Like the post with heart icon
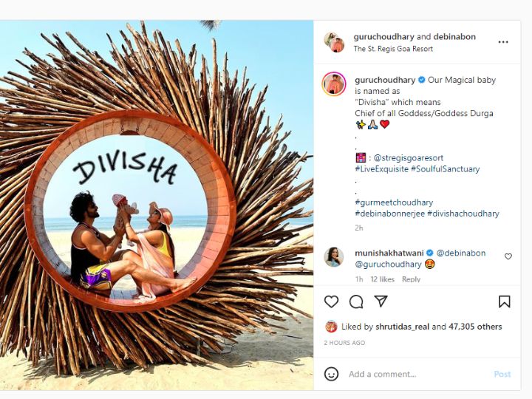The width and height of the screenshot is (532, 399). coord(331,301)
